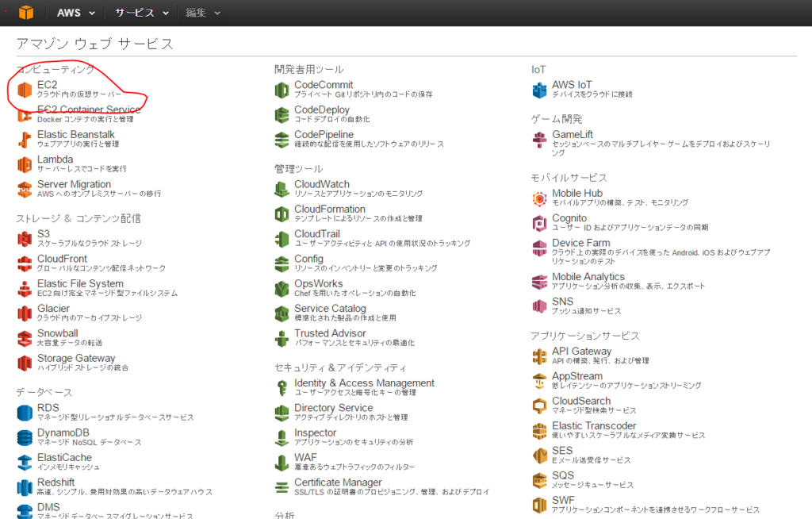Click the CodeCommit icon

coord(282,90)
